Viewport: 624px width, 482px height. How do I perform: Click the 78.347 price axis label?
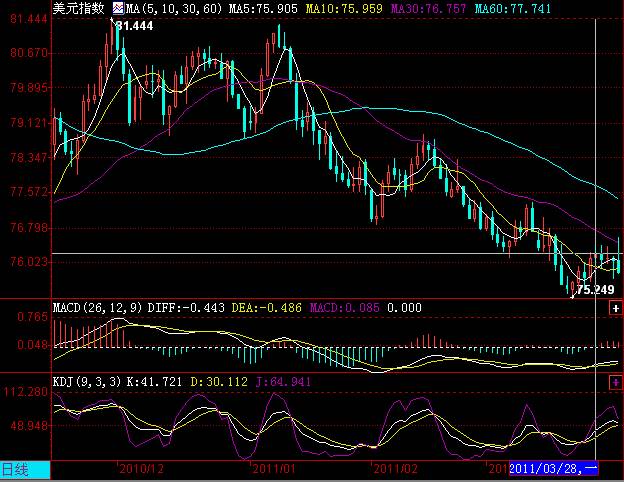29,158
